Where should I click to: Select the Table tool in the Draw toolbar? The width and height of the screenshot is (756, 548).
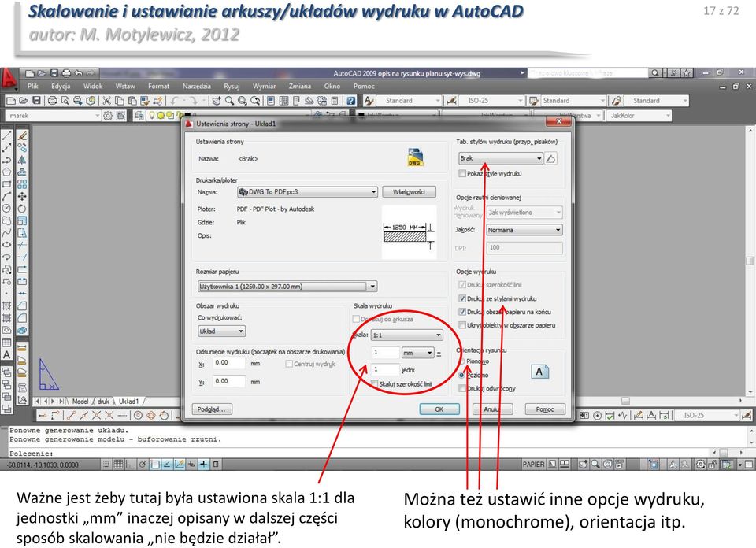point(7,342)
